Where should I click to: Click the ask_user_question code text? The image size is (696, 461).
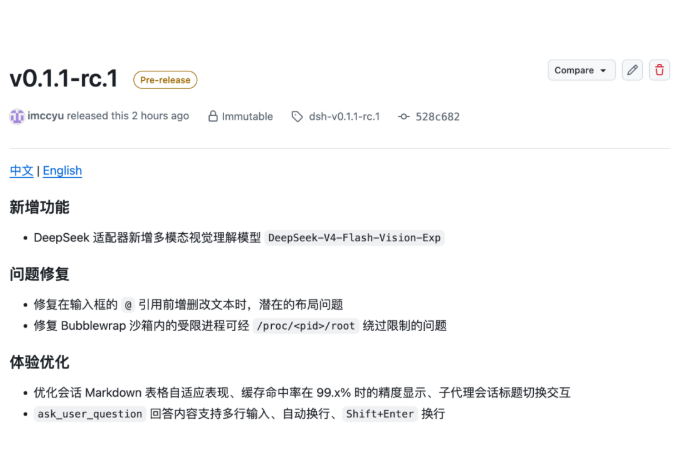90,414
